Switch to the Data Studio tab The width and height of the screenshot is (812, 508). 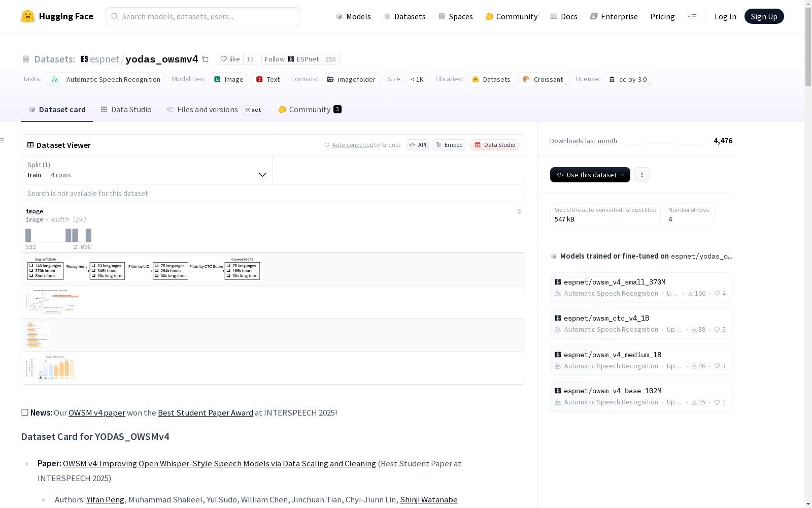pos(126,110)
